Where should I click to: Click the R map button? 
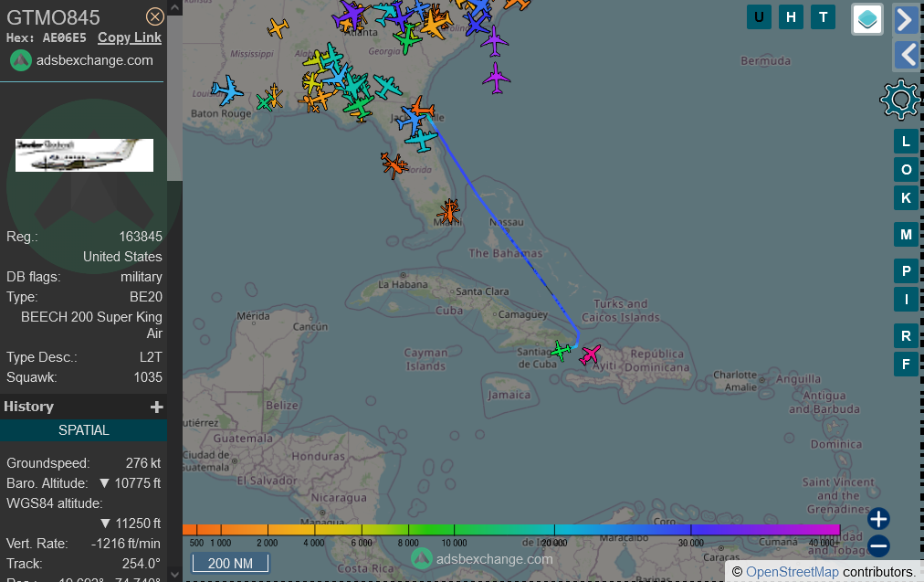click(x=906, y=336)
